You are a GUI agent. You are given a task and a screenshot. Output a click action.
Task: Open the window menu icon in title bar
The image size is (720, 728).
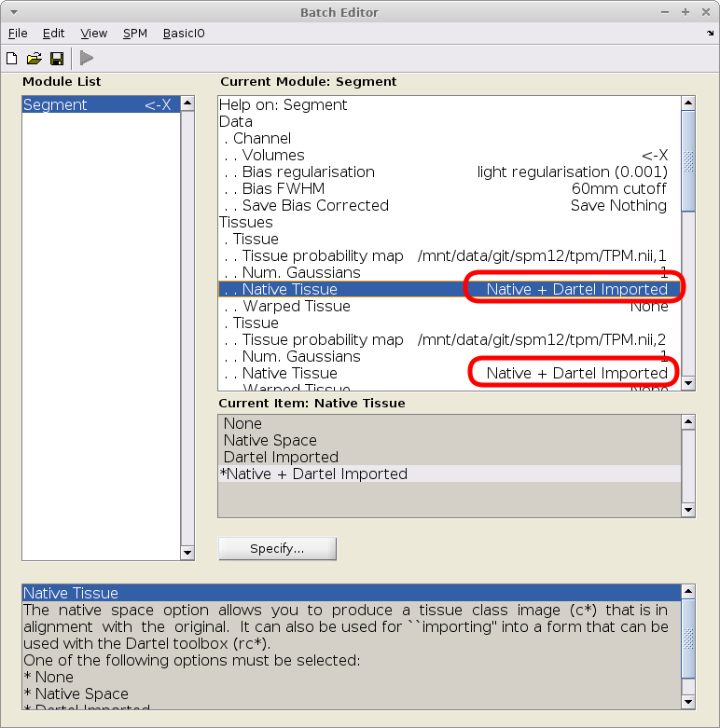click(12, 12)
